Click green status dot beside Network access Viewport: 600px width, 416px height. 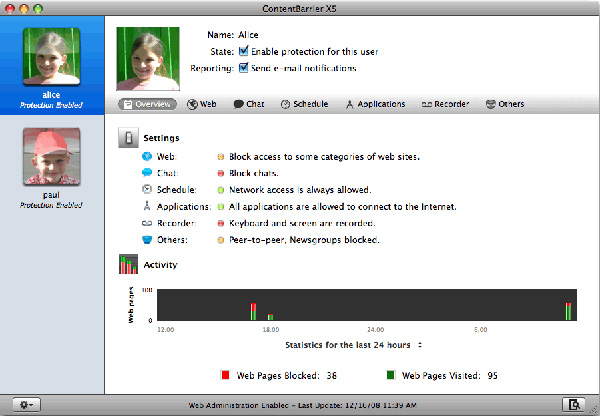pyautogui.click(x=220, y=190)
